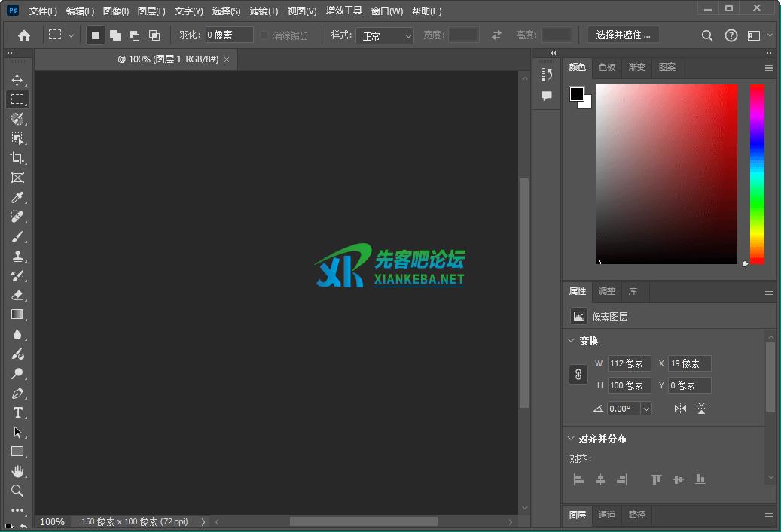Enable Add to selection mode in options bar
The width and height of the screenshot is (781, 532).
[x=115, y=34]
